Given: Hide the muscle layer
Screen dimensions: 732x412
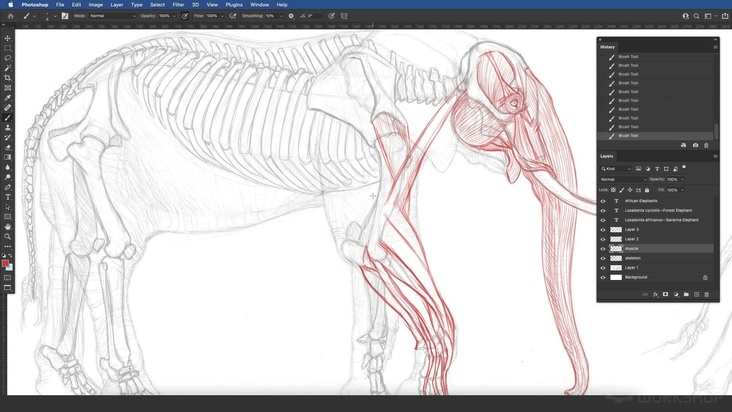Looking at the screenshot, I should point(603,249).
